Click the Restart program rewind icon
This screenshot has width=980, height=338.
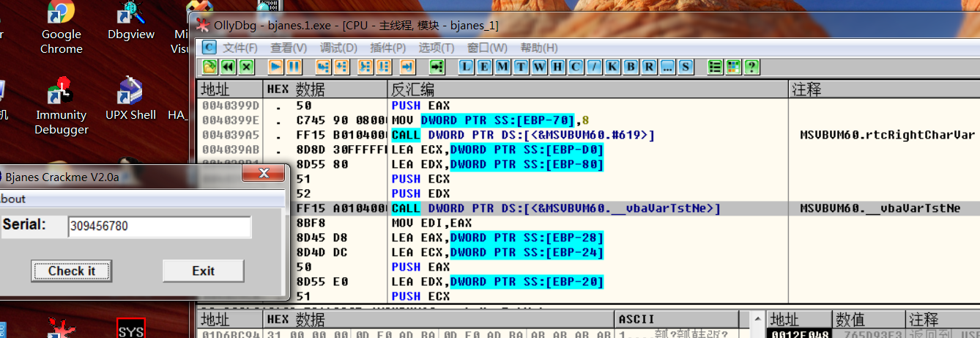pyautogui.click(x=228, y=67)
